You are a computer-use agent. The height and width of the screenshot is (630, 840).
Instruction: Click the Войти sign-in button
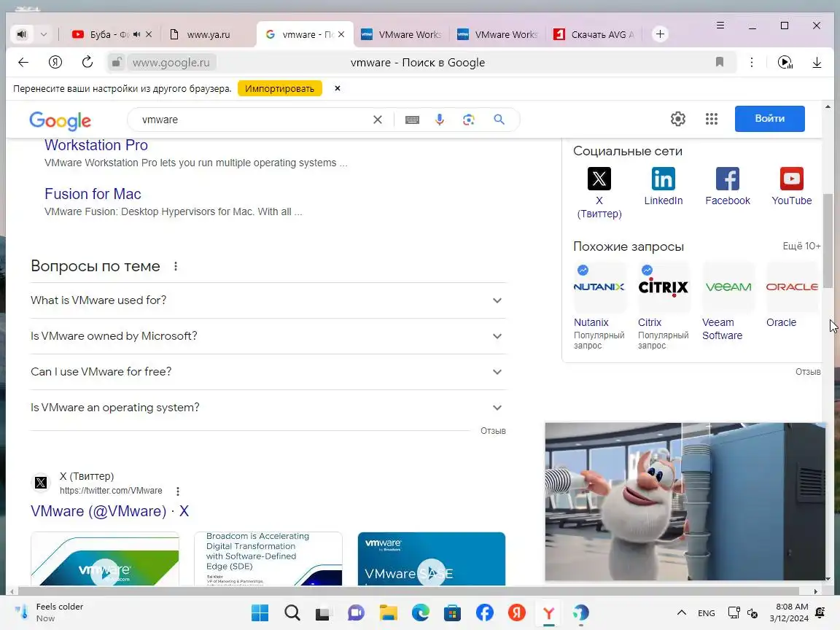(x=769, y=118)
